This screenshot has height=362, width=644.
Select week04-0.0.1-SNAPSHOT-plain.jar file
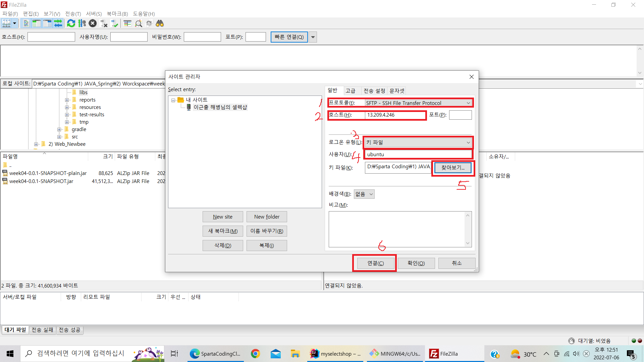48,173
